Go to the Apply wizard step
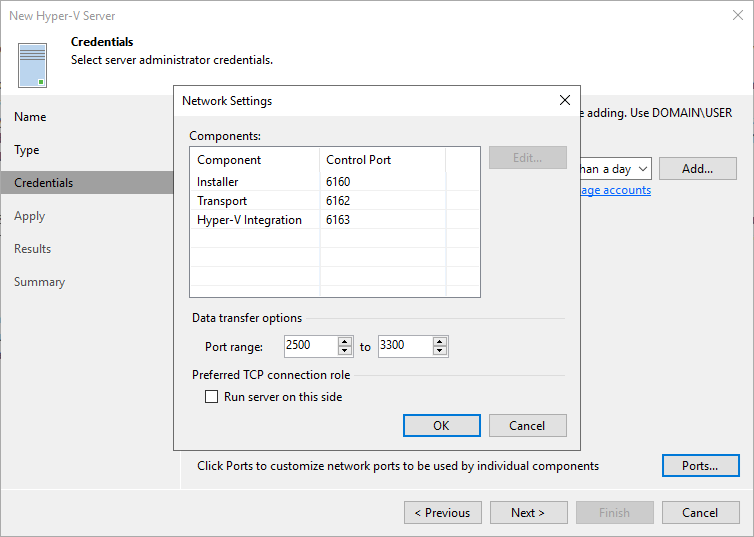This screenshot has width=754, height=537. tap(29, 216)
